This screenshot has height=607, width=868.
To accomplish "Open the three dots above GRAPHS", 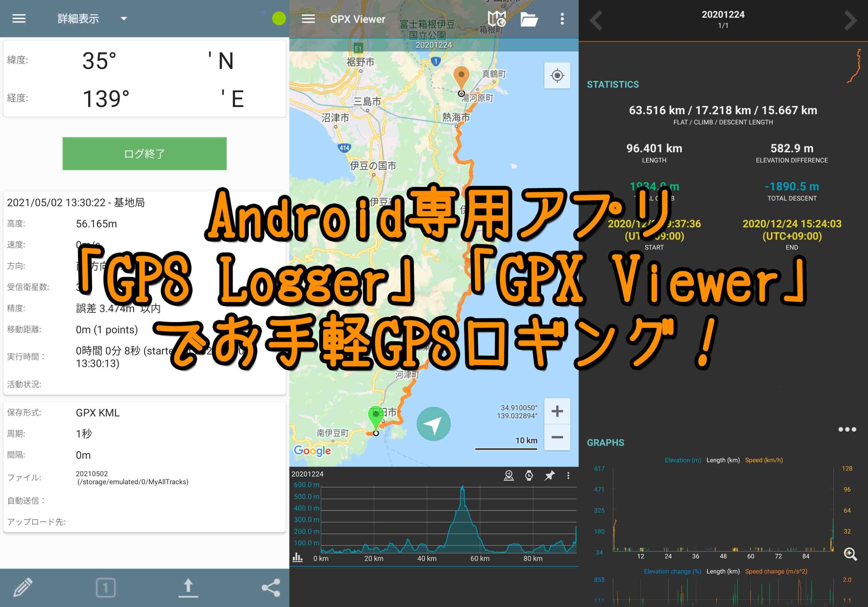I will (x=847, y=429).
